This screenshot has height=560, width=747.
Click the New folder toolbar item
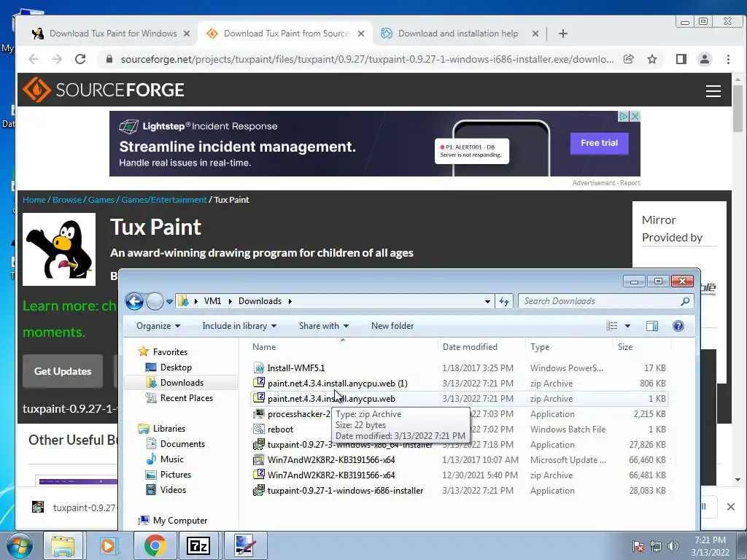click(392, 326)
